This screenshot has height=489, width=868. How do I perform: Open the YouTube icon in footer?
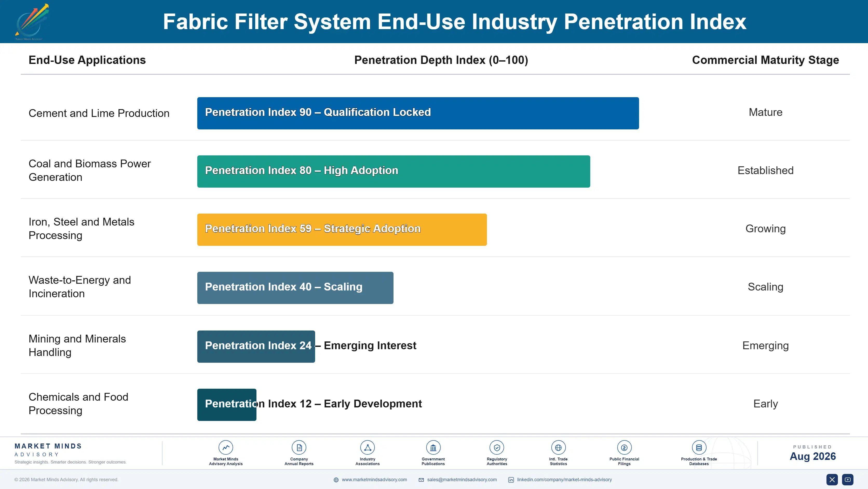pos(848,480)
